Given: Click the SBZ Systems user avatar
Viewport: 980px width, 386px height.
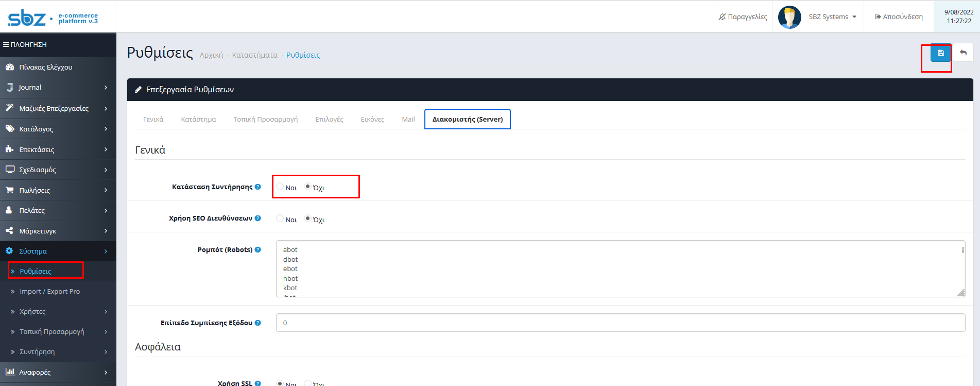Looking at the screenshot, I should point(789,17).
